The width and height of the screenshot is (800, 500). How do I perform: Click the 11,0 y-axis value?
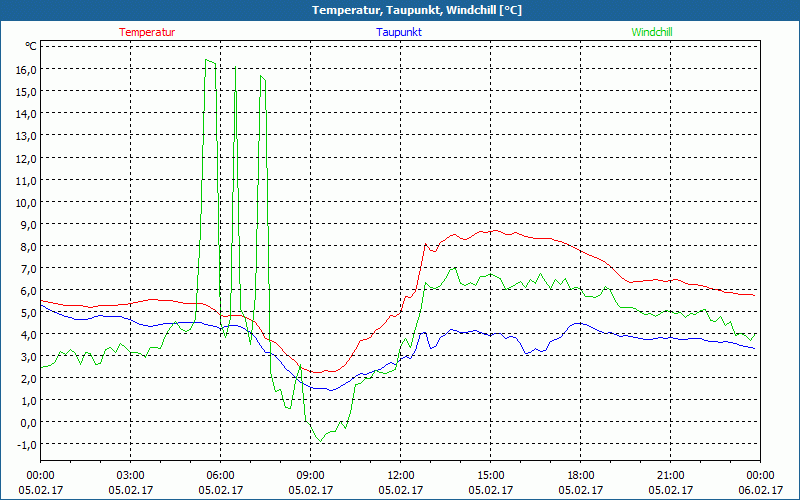tap(26, 180)
